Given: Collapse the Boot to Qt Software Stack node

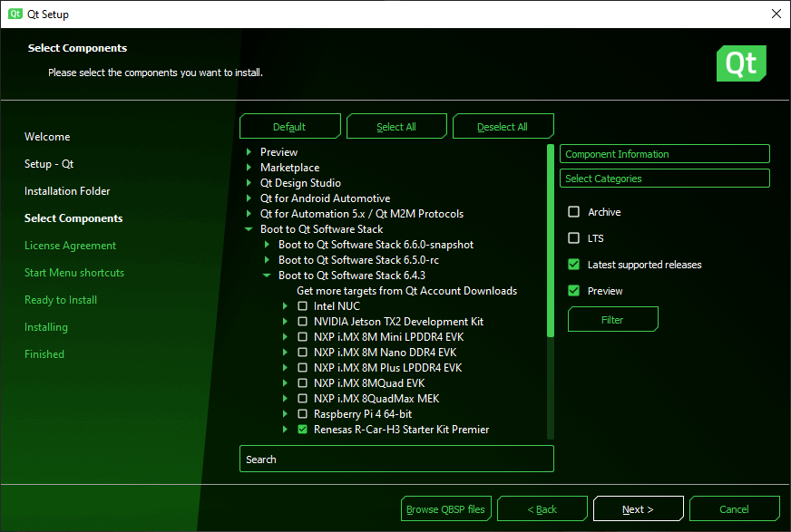Looking at the screenshot, I should [x=249, y=229].
